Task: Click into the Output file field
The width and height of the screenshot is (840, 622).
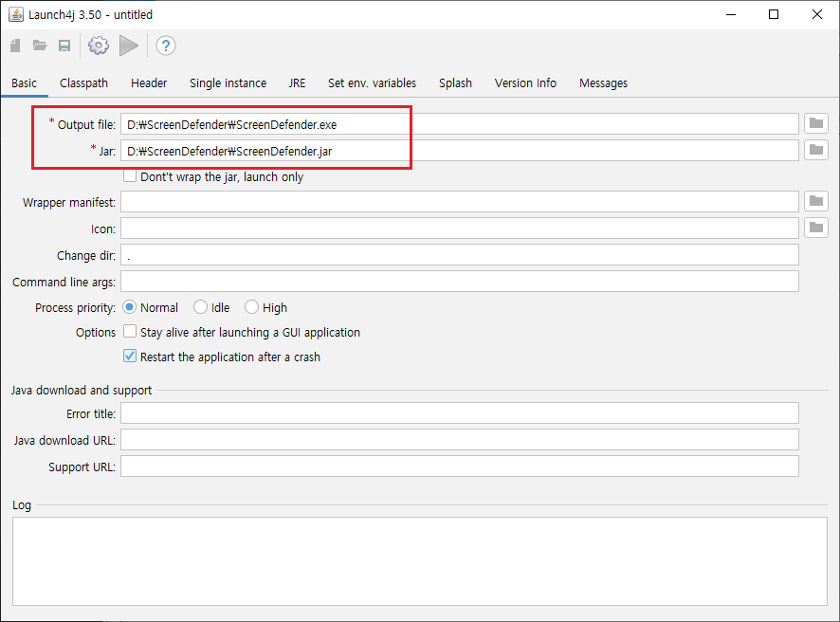Action: click(460, 124)
